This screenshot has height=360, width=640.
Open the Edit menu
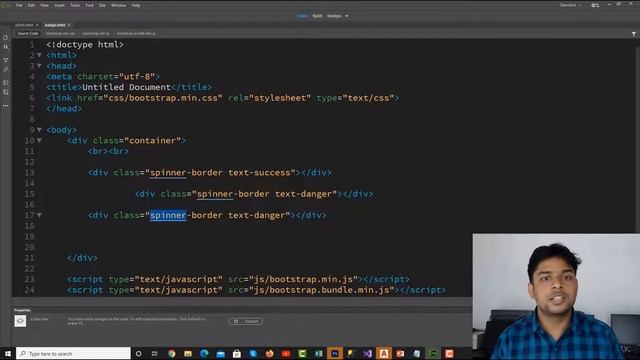point(31,5)
